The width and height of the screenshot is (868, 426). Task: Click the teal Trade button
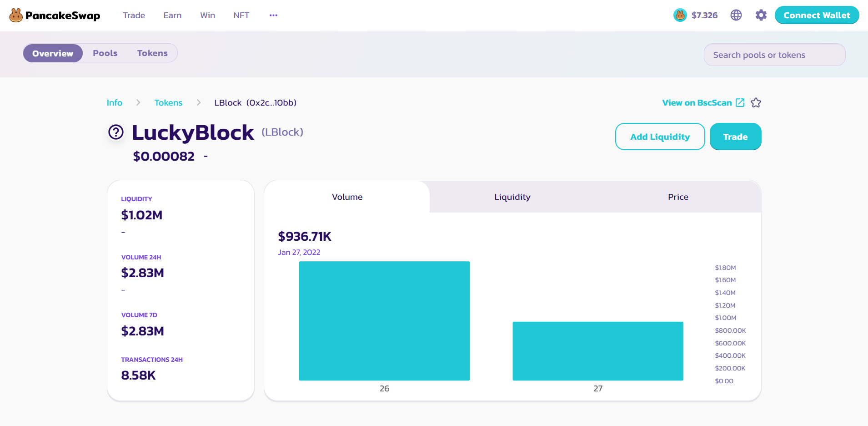point(735,137)
